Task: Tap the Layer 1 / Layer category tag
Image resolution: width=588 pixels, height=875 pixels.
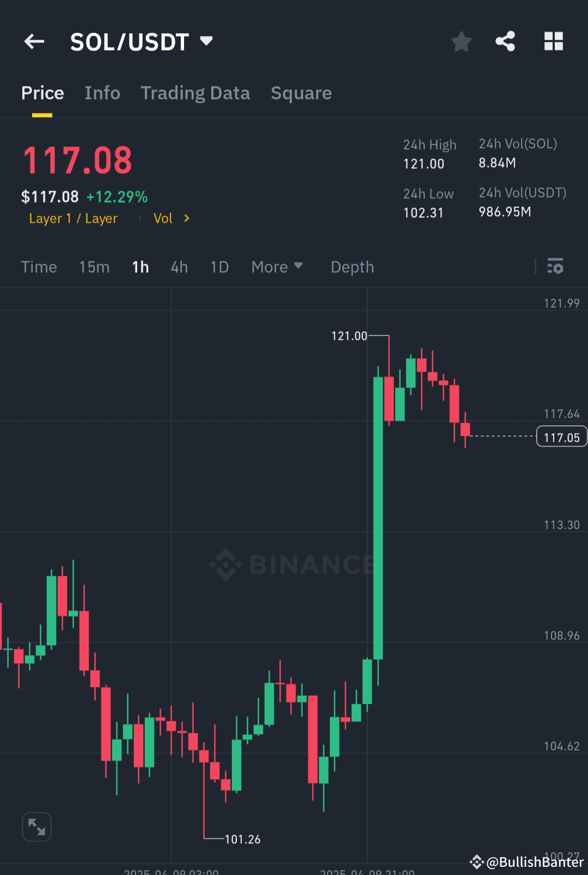Action: (x=73, y=218)
